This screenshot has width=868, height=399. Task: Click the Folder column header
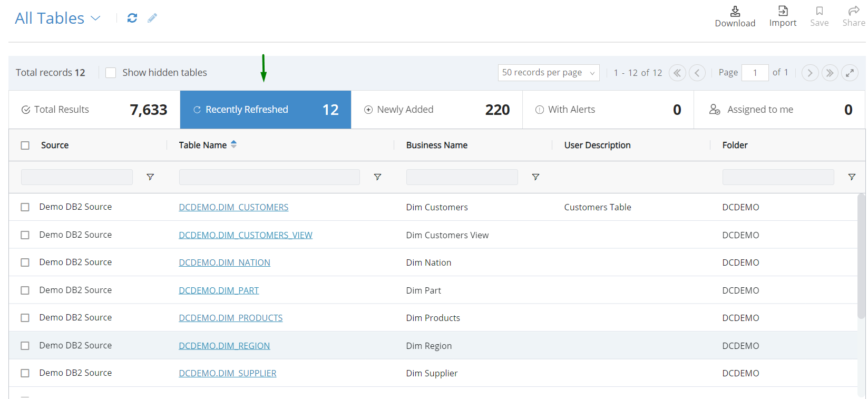735,145
